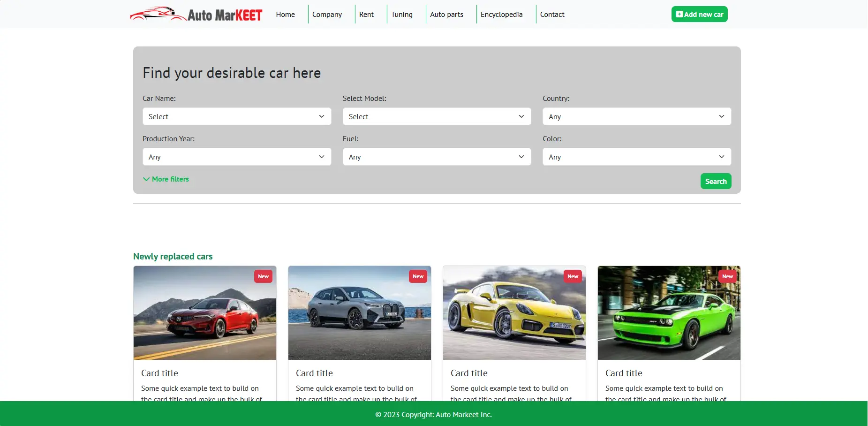868x426 pixels.
Task: Click the Auto Markeet car logo
Action: 196,15
